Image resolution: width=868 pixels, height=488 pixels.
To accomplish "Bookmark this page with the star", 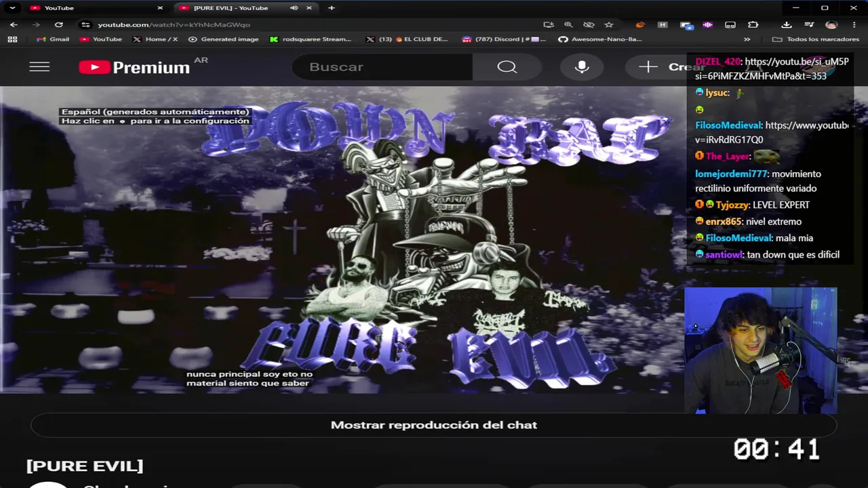I will tap(609, 24).
